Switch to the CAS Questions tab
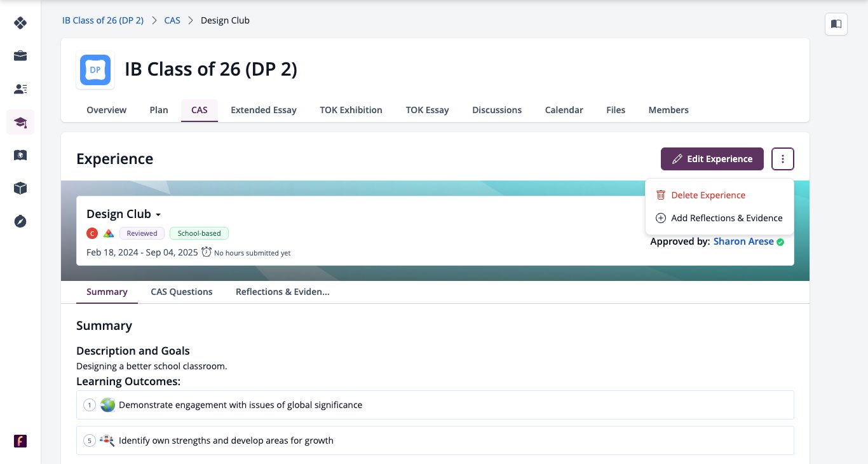This screenshot has height=464, width=868. pyautogui.click(x=182, y=292)
